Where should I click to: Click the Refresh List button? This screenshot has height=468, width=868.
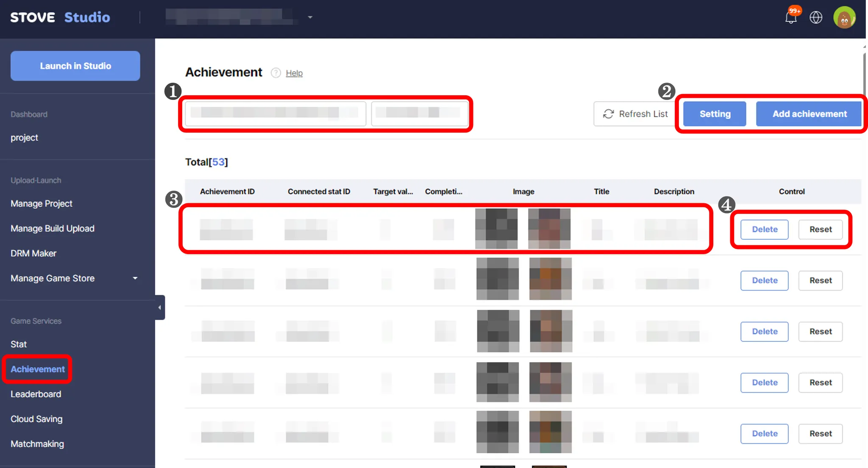(x=635, y=114)
